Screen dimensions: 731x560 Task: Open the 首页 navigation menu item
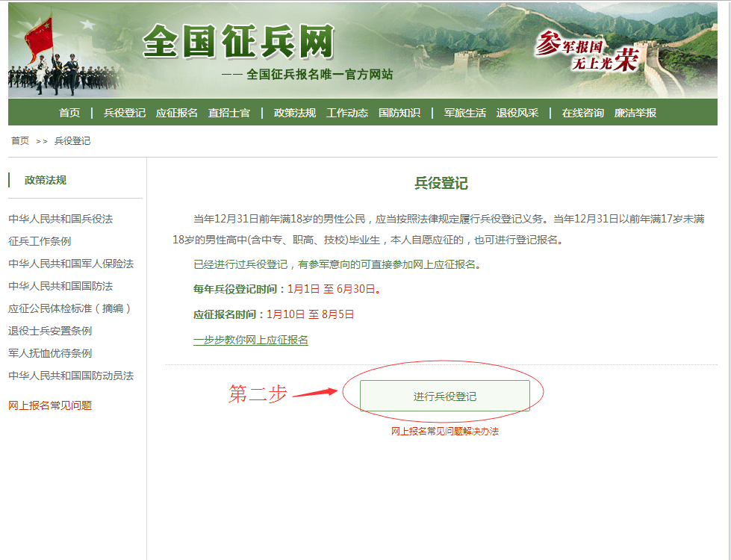pyautogui.click(x=69, y=113)
